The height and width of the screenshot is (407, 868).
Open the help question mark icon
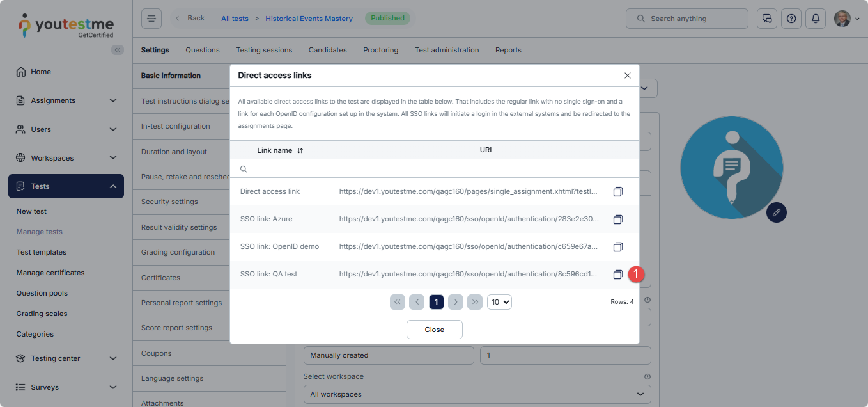(791, 19)
